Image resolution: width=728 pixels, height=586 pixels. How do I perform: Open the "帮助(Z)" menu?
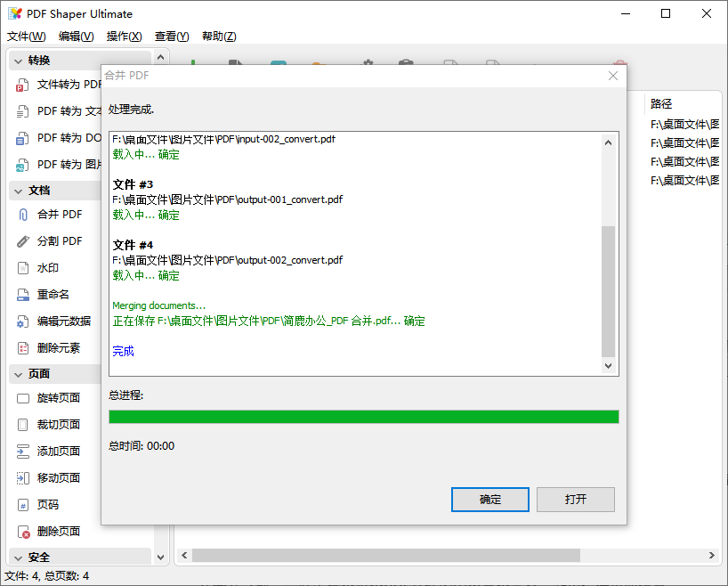(219, 37)
